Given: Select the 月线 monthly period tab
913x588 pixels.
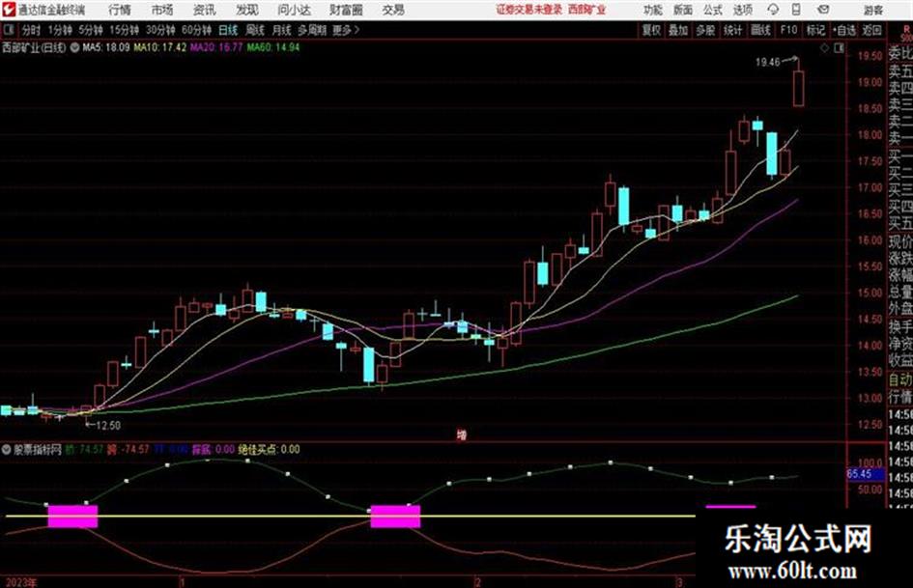Looking at the screenshot, I should (x=282, y=30).
